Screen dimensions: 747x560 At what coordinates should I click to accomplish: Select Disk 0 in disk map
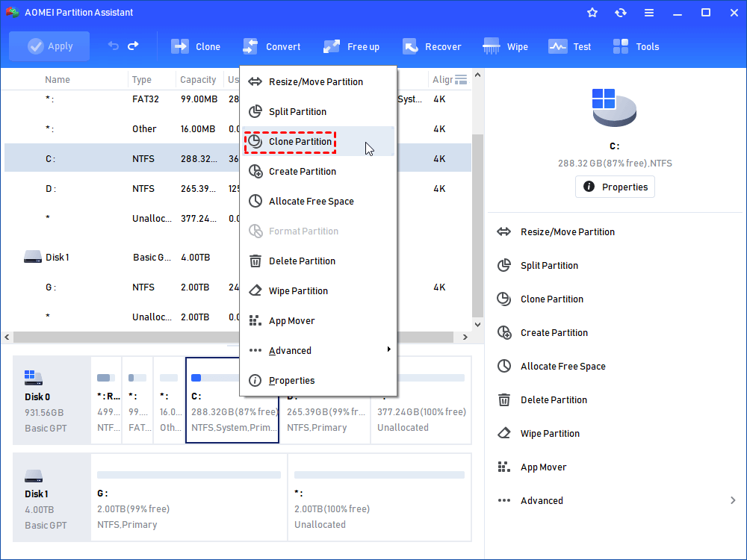click(x=52, y=400)
